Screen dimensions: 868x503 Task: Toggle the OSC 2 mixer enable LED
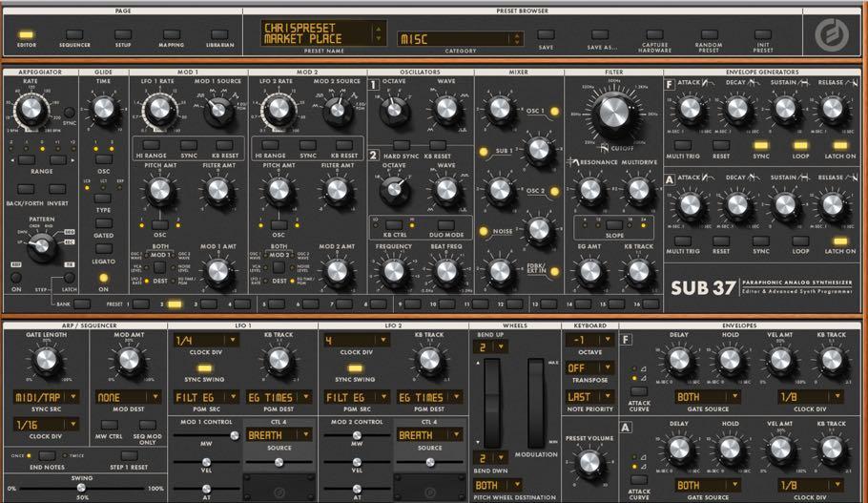[x=555, y=191]
